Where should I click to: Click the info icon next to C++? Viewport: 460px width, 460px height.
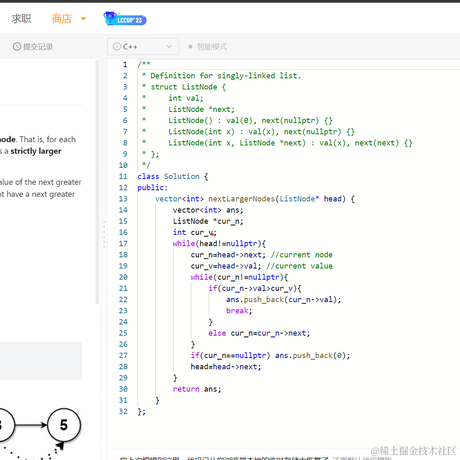point(117,47)
